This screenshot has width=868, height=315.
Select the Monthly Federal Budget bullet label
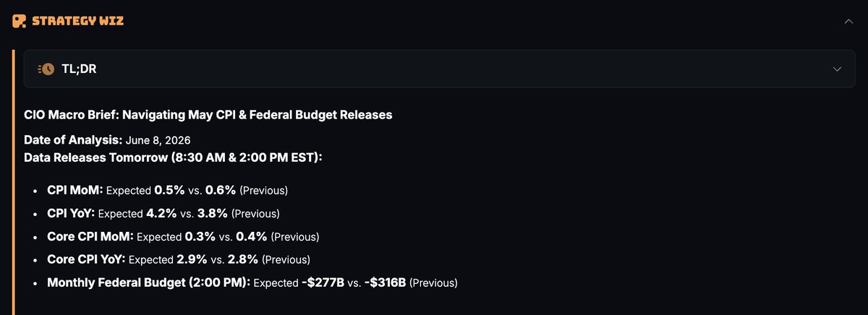(x=148, y=282)
